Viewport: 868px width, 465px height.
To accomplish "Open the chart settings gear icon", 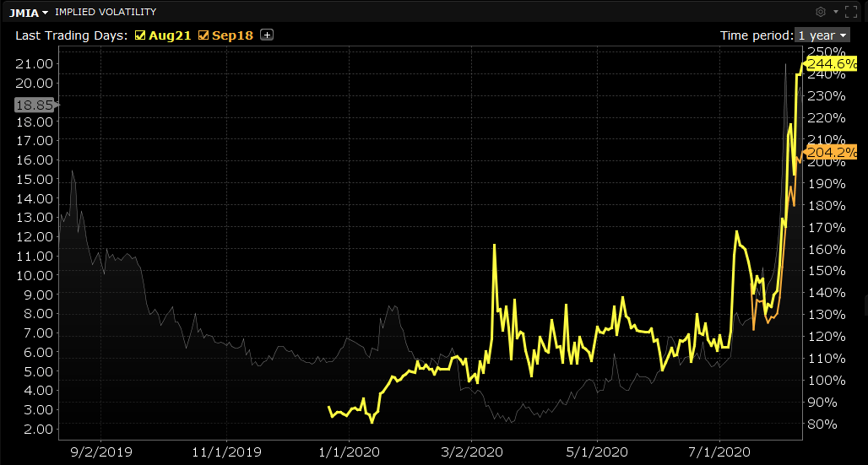I will [821, 12].
